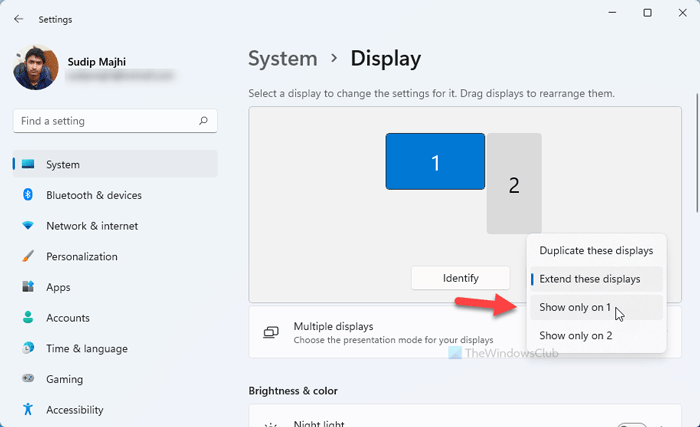Pick 'Show only on 1' in the dropdown
700x427 pixels.
pos(574,307)
